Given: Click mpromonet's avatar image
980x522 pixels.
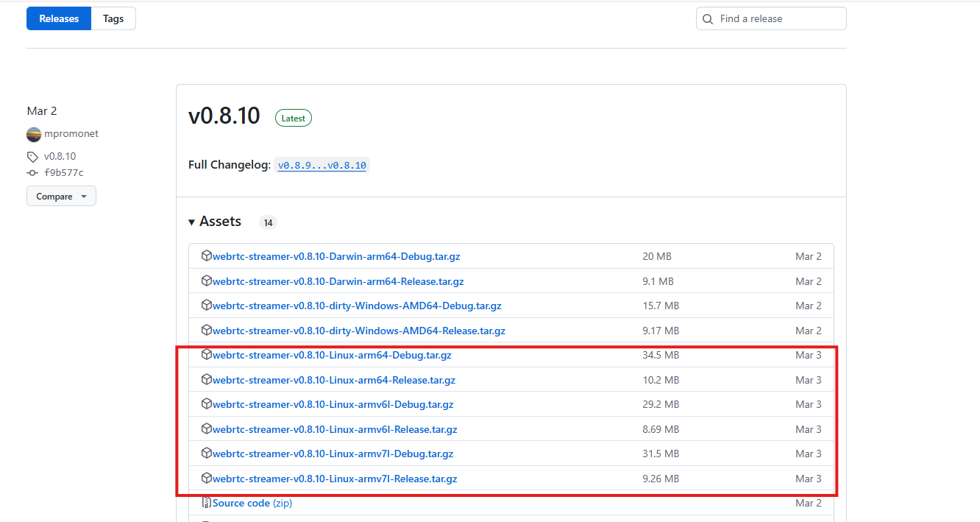Looking at the screenshot, I should coord(34,134).
